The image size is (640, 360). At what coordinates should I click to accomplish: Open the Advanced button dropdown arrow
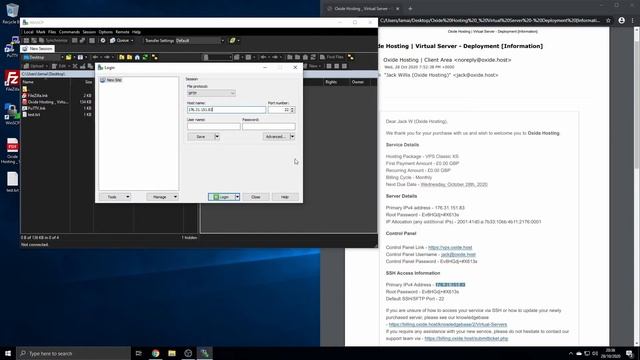pos(292,137)
